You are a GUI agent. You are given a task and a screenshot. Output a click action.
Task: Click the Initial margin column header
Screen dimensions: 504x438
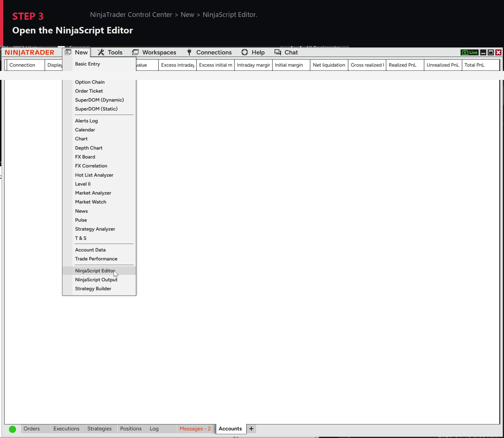tap(291, 65)
